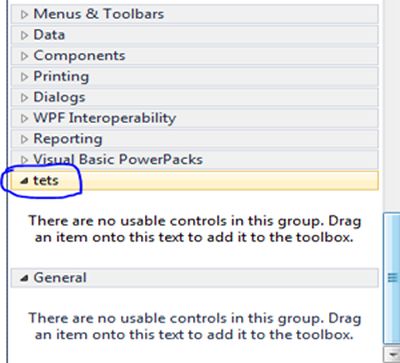The width and height of the screenshot is (400, 363).
Task: Click the Data group header text
Action: point(49,35)
